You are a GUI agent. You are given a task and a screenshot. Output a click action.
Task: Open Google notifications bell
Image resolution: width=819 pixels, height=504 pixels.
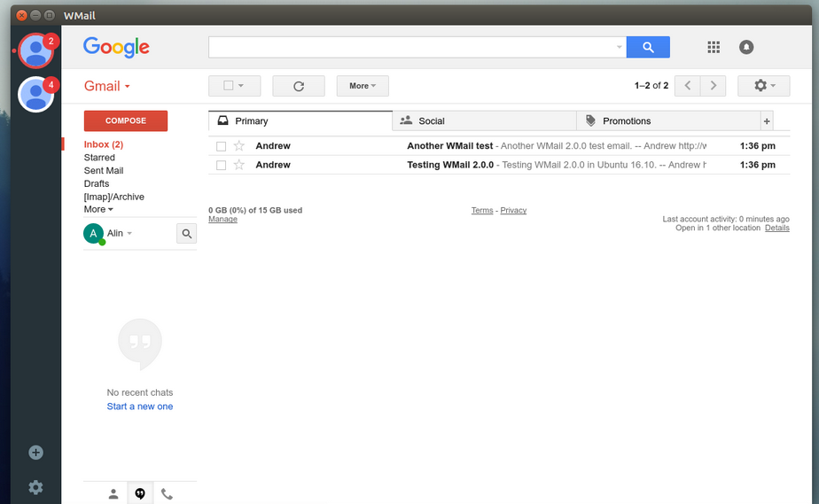[x=746, y=47]
